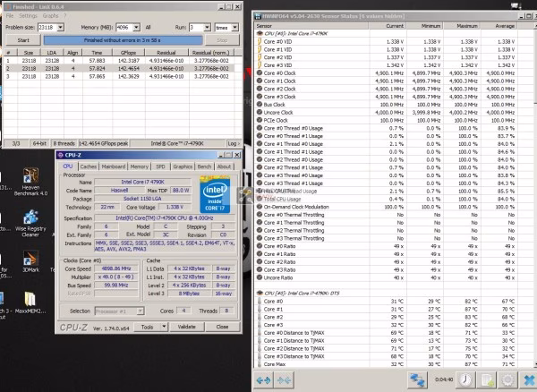
Task: Open the ? help menu in LinX
Action: (64, 16)
